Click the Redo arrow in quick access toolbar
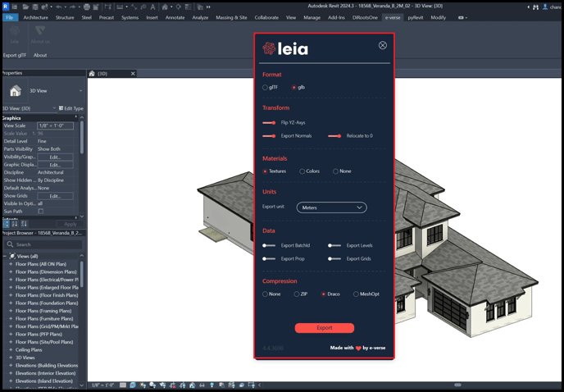This screenshot has height=392, width=564. [72, 7]
